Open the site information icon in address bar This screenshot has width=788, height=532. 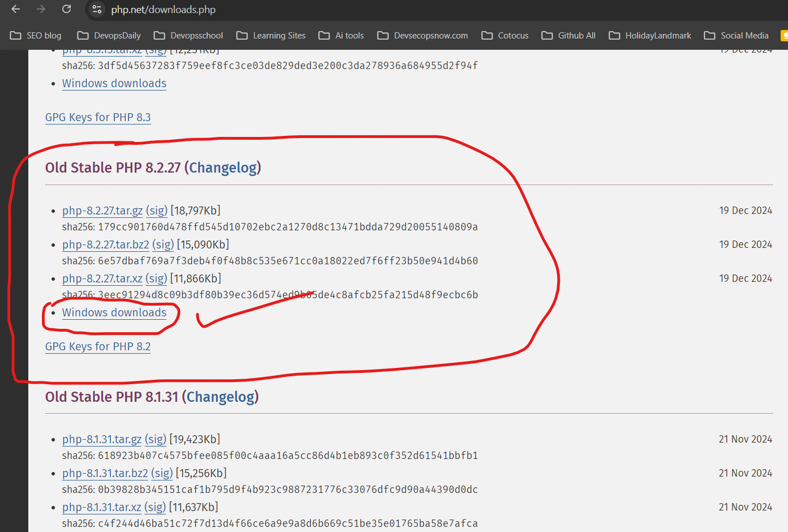coord(96,9)
